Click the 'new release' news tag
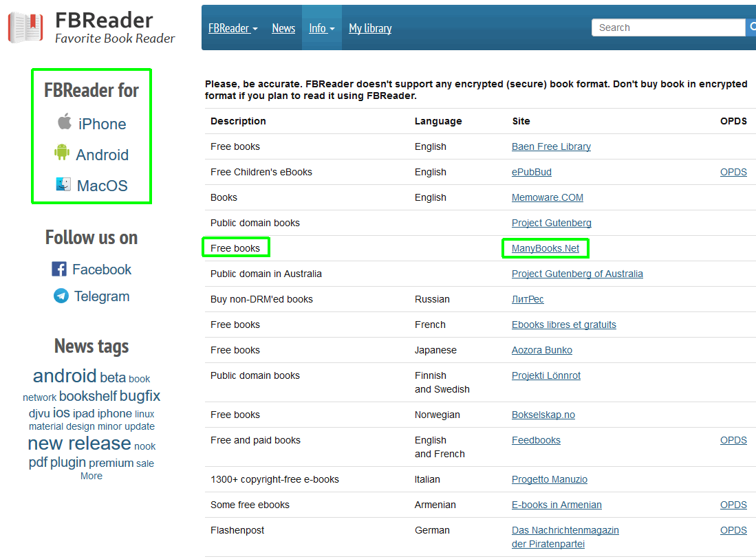Viewport: 756px width, 559px height. (79, 443)
